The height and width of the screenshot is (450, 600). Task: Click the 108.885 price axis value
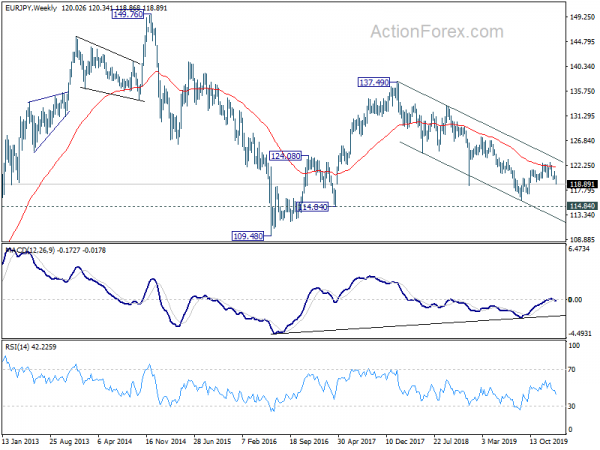click(x=582, y=240)
